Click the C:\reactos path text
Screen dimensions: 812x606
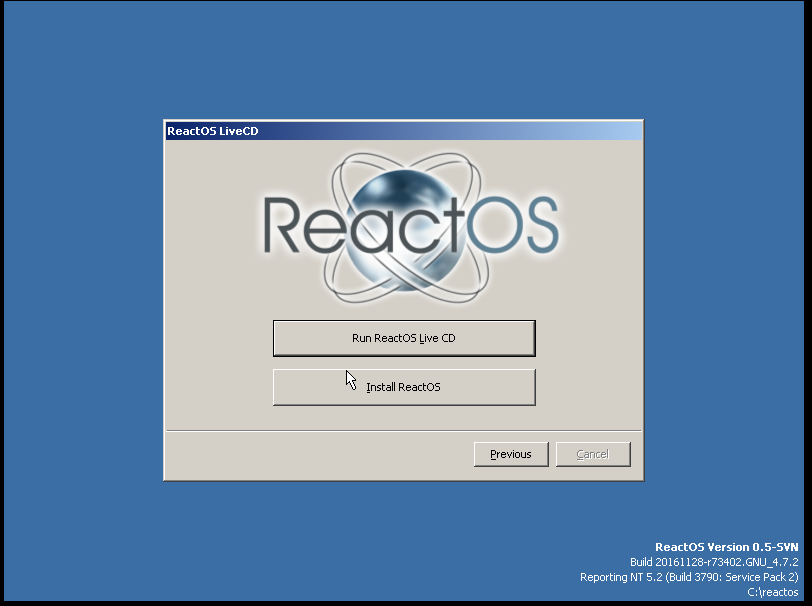[773, 592]
